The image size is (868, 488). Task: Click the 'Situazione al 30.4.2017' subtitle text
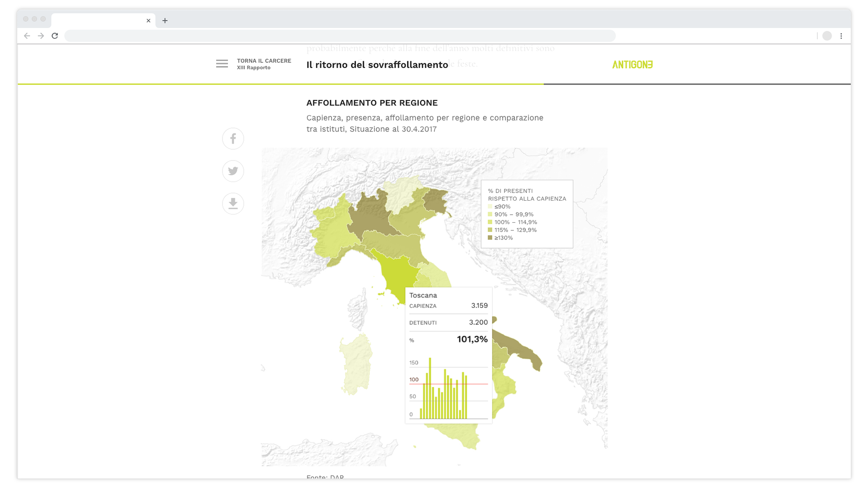(393, 129)
